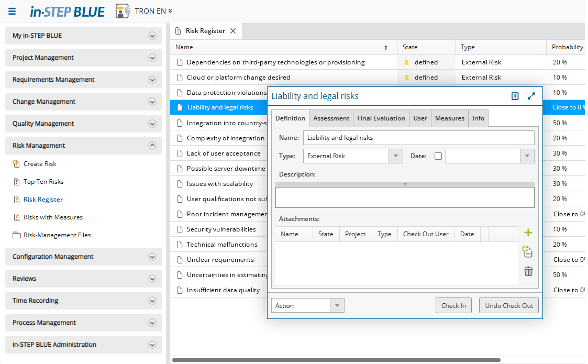Switch to the Assessment tab
The image size is (588, 364).
pyautogui.click(x=331, y=118)
